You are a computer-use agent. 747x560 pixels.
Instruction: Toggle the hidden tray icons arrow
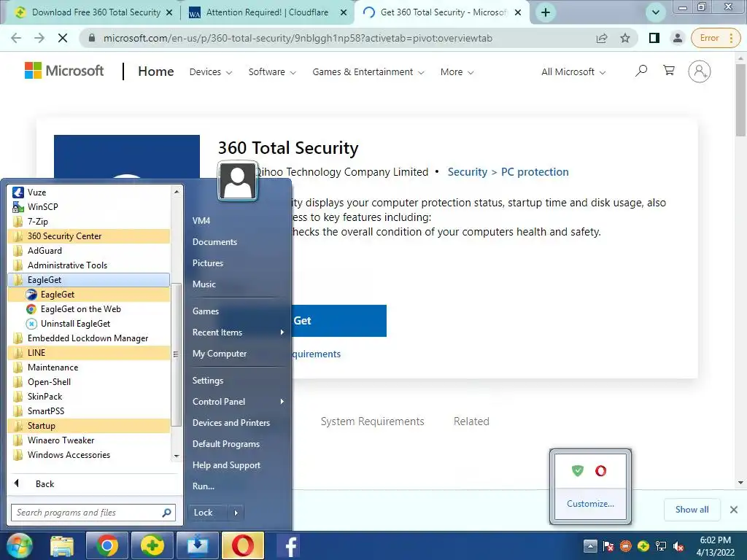(x=589, y=546)
